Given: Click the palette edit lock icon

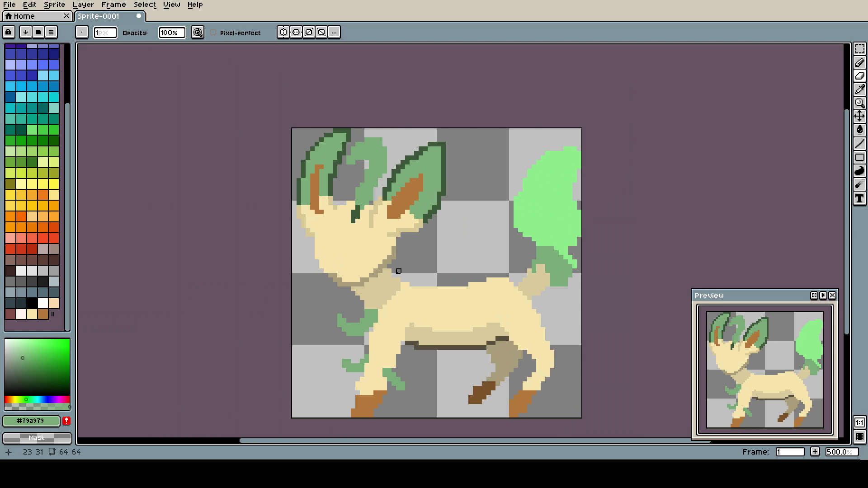Looking at the screenshot, I should pyautogui.click(x=9, y=32).
